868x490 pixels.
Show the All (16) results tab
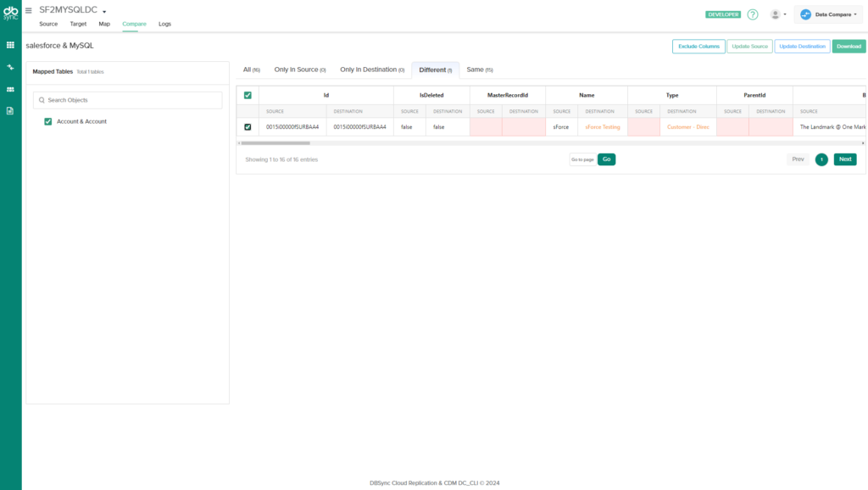point(251,70)
